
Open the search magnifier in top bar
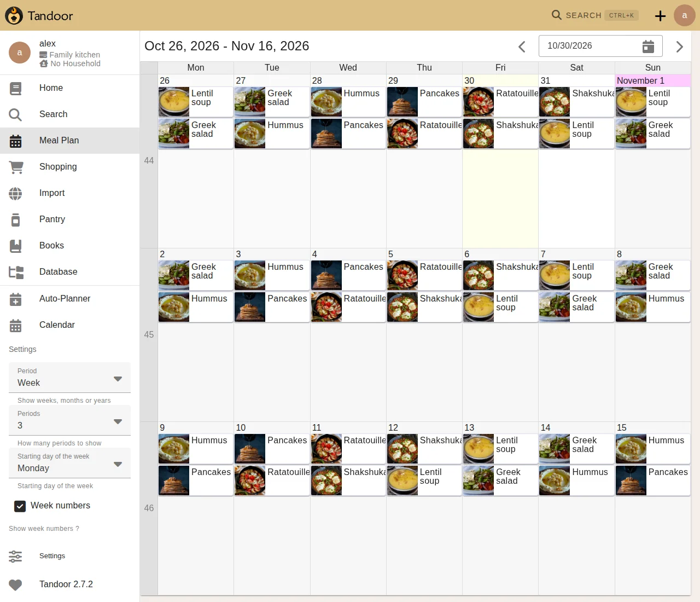pos(557,15)
